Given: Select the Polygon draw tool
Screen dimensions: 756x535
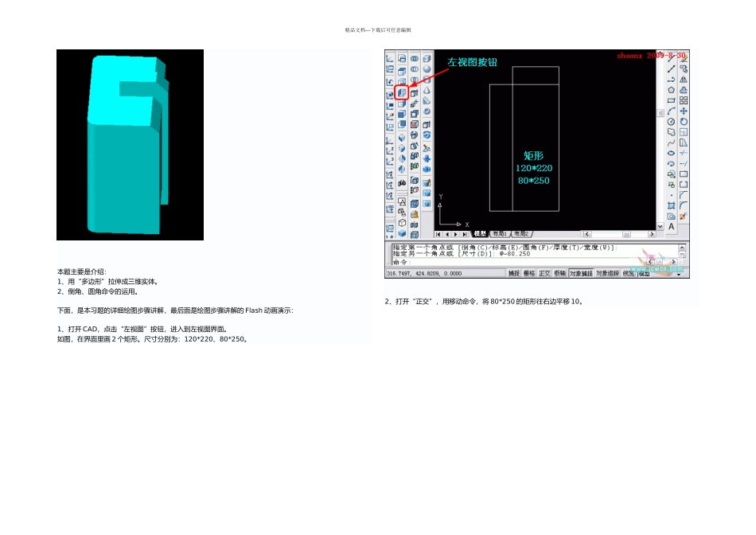Looking at the screenshot, I should coord(671,90).
